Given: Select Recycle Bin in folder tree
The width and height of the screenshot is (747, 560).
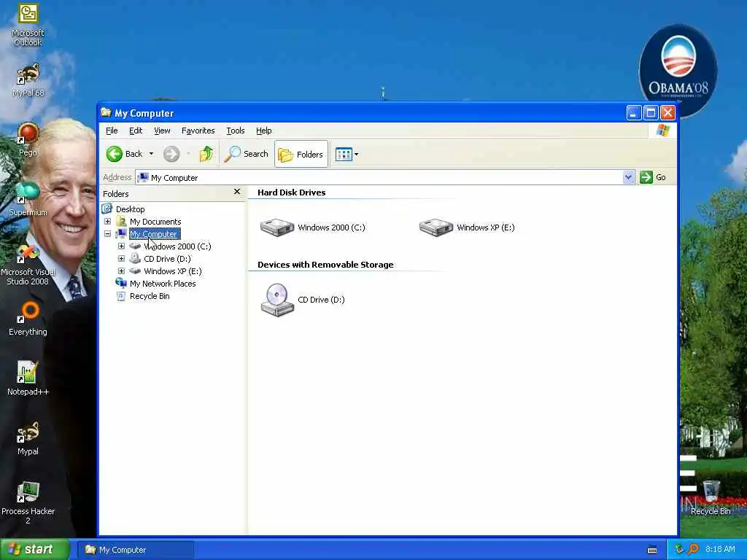Looking at the screenshot, I should [150, 296].
